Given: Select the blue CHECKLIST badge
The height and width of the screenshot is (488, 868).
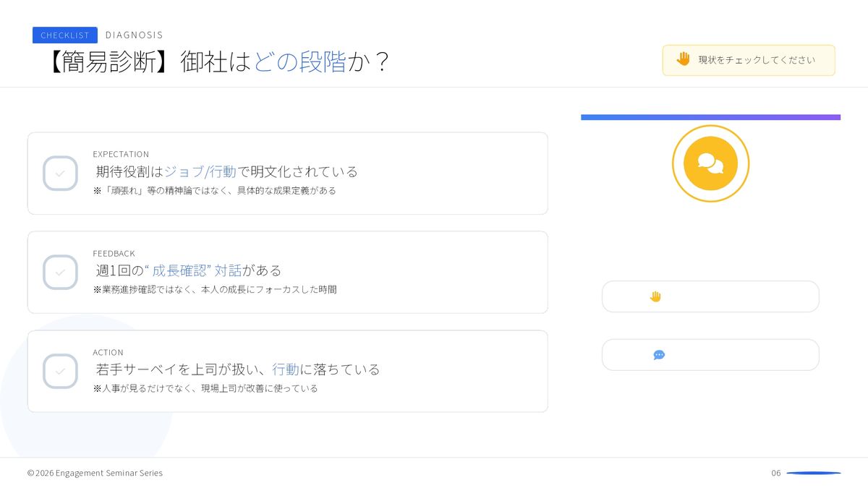Looking at the screenshot, I should pyautogui.click(x=65, y=35).
